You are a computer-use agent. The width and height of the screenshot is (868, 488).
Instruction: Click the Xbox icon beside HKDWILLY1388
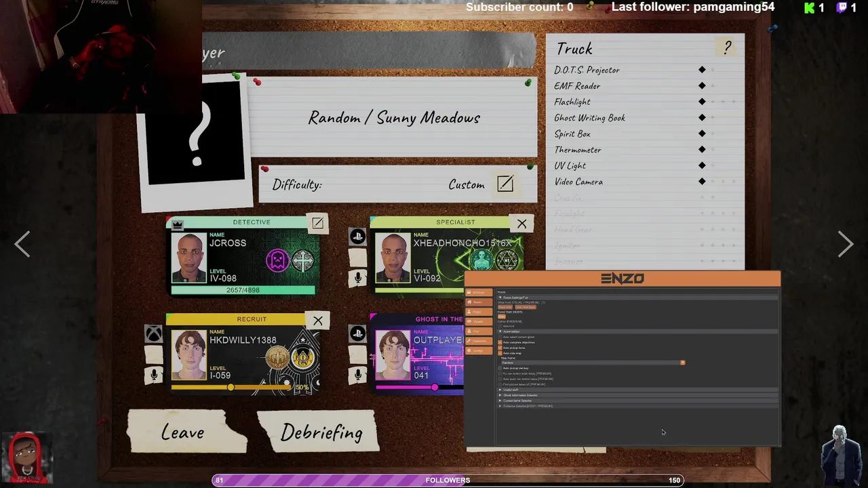point(154,333)
